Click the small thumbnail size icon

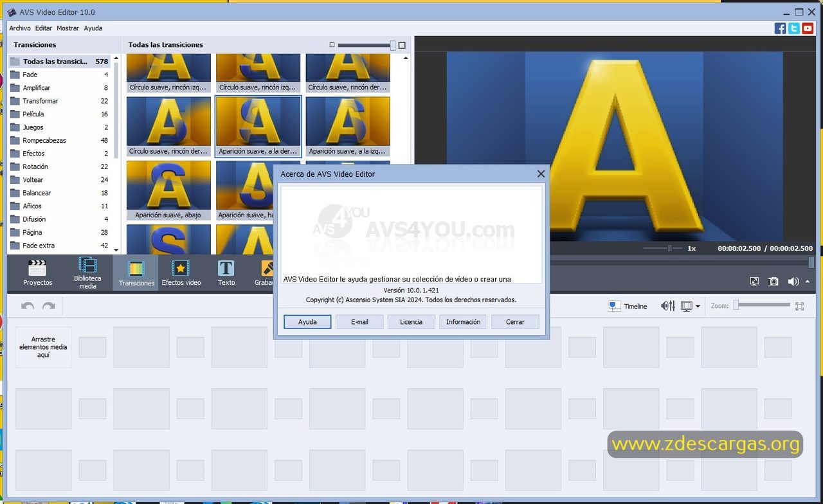click(332, 45)
